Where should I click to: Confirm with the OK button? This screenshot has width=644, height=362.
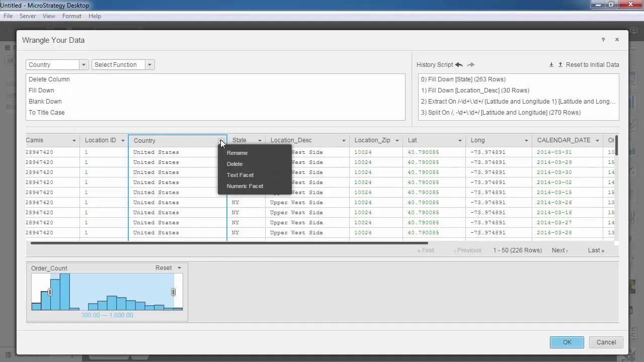point(567,342)
